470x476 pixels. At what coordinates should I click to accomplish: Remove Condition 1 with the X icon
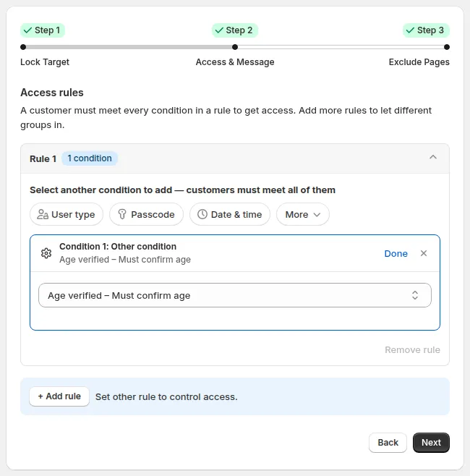pos(424,253)
